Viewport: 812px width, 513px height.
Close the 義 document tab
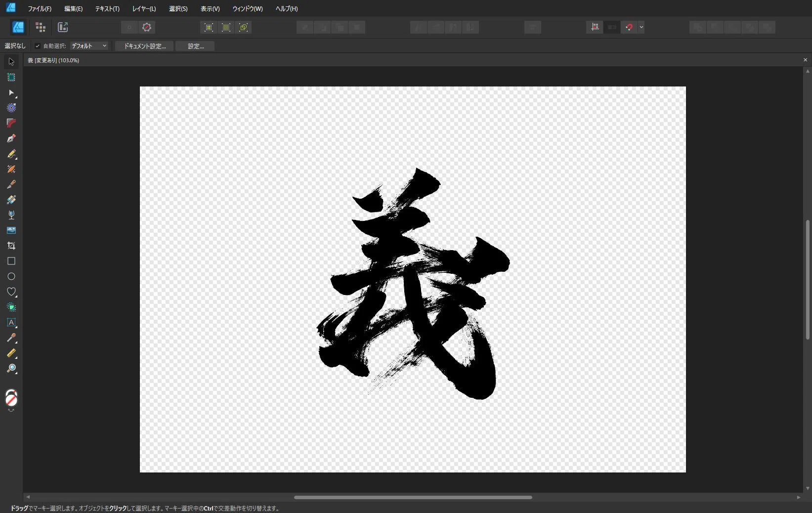[x=805, y=60]
